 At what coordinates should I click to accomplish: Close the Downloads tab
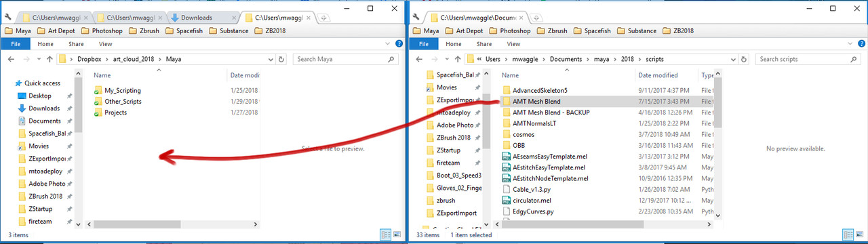click(235, 18)
